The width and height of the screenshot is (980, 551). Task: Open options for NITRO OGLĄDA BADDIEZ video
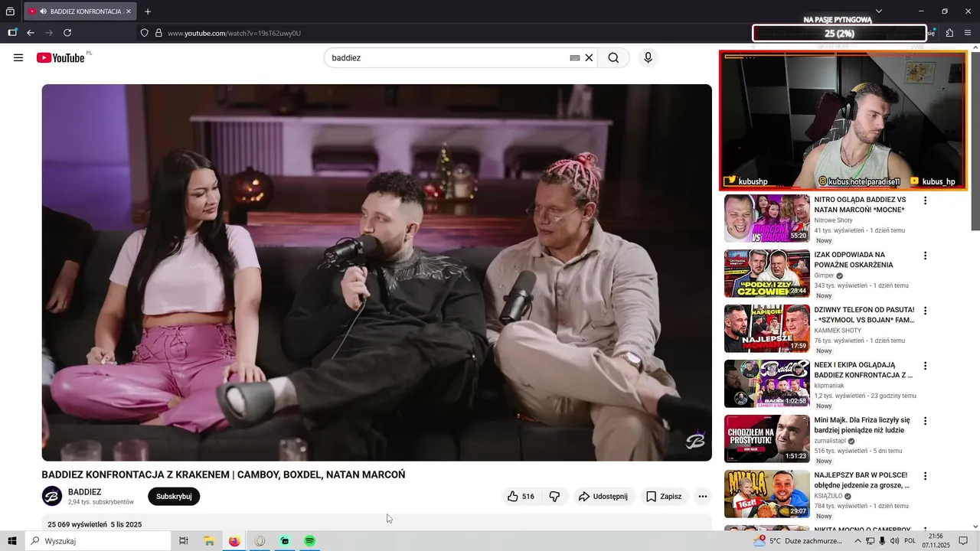(x=925, y=201)
